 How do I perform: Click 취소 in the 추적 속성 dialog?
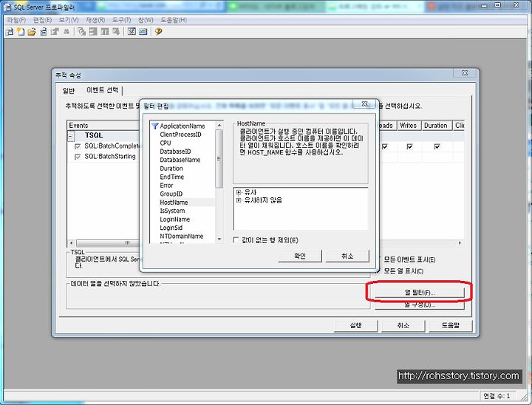(403, 325)
